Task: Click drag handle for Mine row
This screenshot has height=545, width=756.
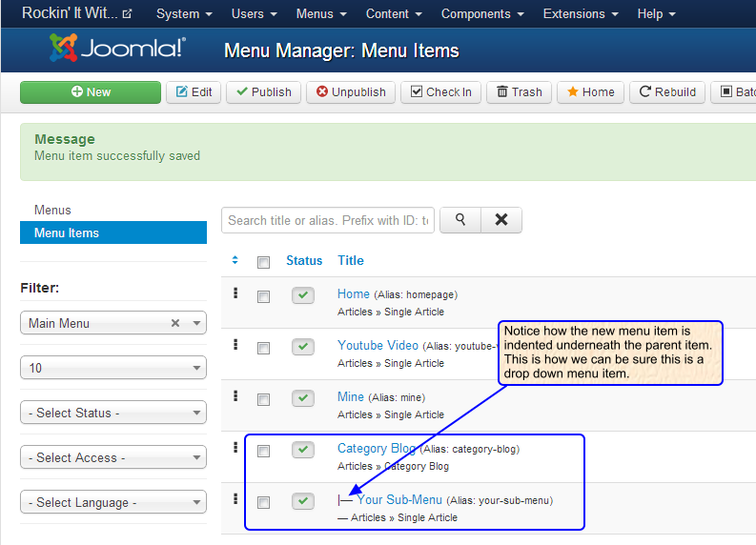Action: click(235, 396)
